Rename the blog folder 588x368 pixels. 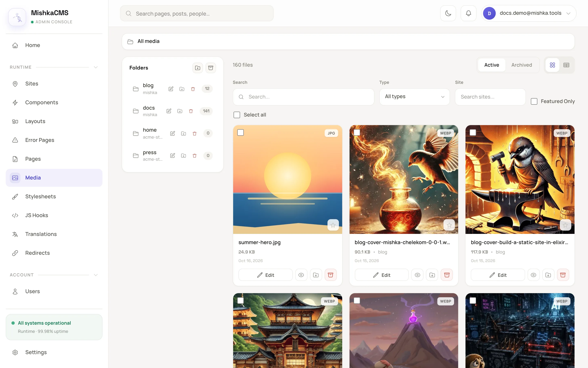171,89
